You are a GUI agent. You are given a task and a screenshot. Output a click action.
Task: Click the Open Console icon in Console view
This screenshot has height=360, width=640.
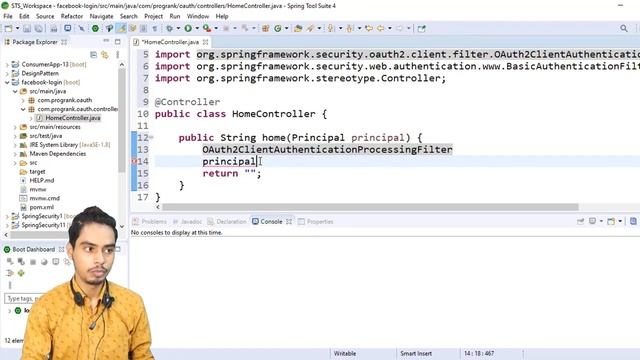(611, 221)
